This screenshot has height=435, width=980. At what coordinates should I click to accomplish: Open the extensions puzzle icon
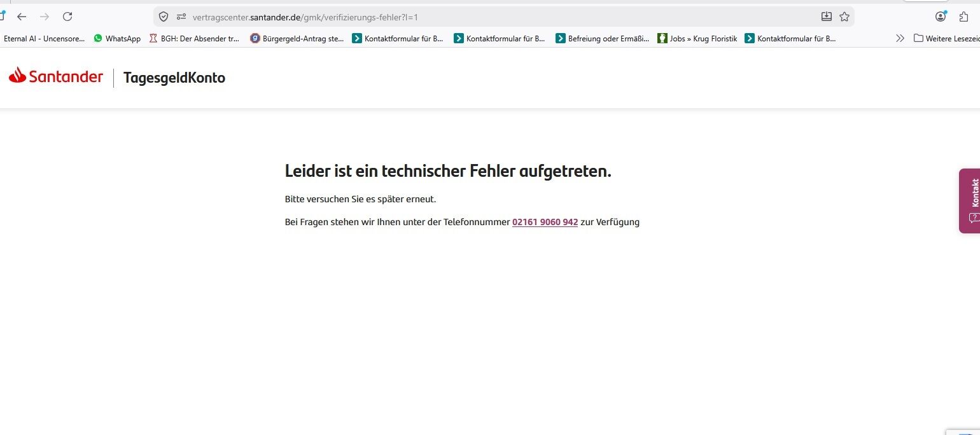click(x=963, y=17)
